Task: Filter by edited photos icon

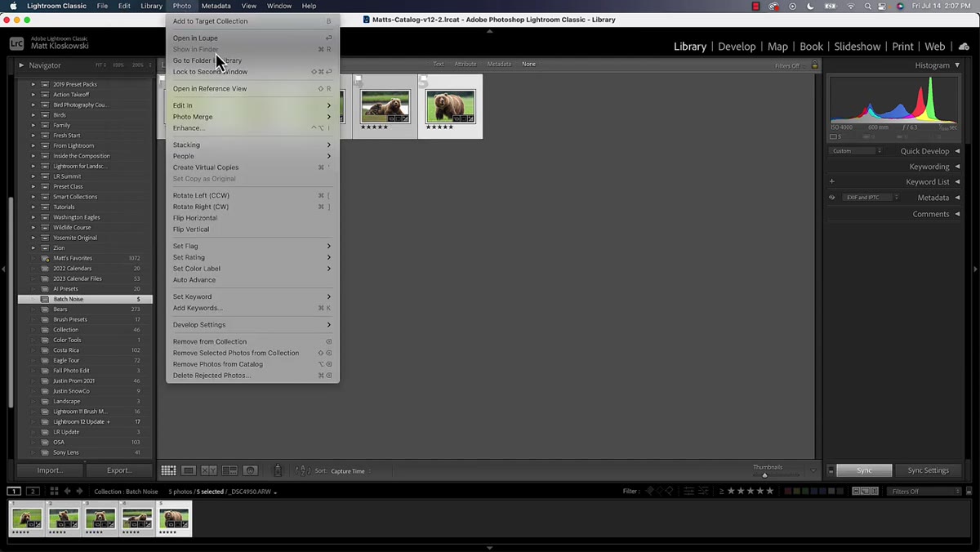Action: 689,491
